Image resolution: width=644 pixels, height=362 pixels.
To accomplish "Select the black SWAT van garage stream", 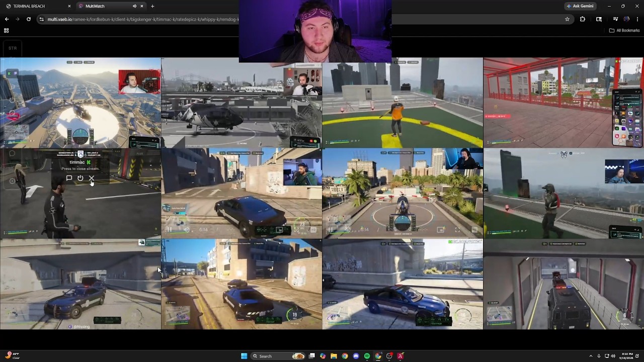I will click(x=563, y=284).
